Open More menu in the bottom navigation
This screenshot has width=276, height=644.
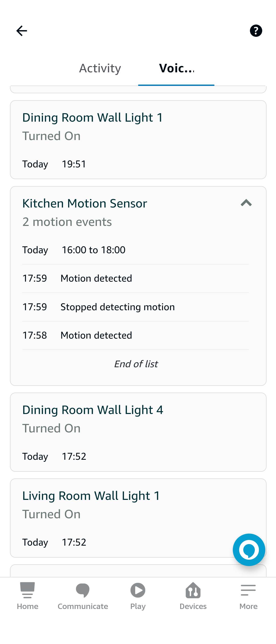(248, 596)
